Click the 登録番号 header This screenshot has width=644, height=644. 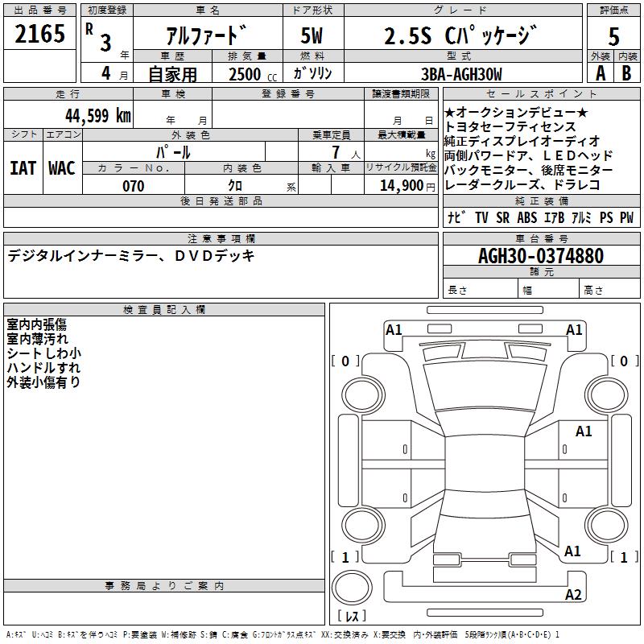point(288,94)
